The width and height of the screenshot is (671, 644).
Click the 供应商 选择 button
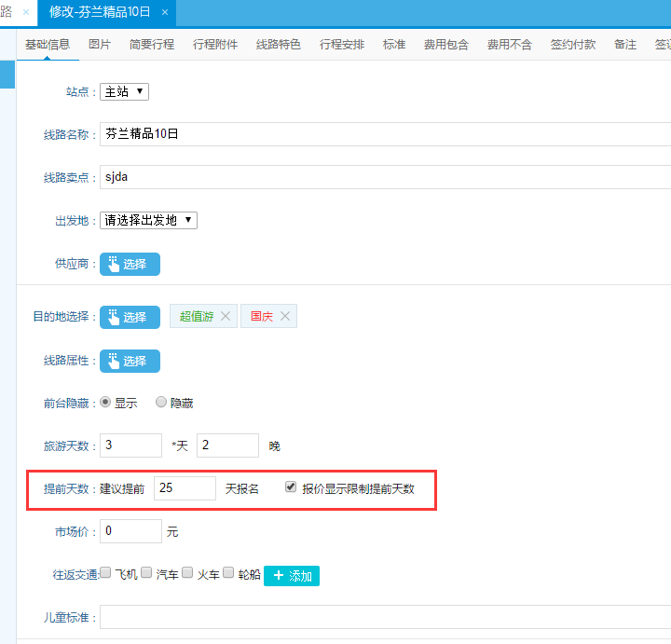click(130, 264)
